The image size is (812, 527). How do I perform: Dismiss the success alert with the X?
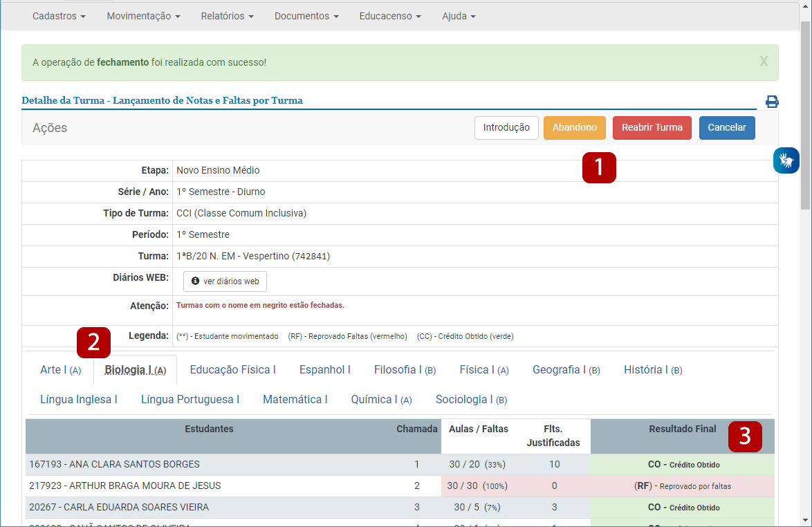pos(764,62)
